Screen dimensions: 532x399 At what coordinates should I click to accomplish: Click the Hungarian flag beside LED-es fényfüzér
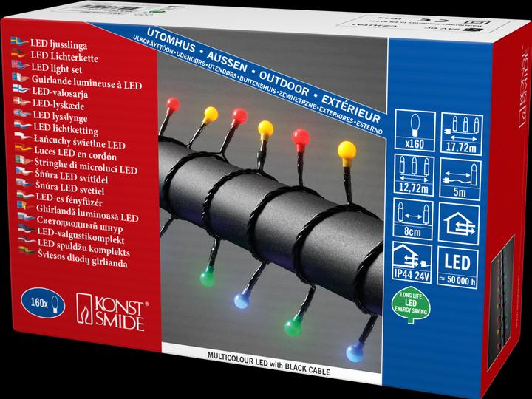coord(25,194)
